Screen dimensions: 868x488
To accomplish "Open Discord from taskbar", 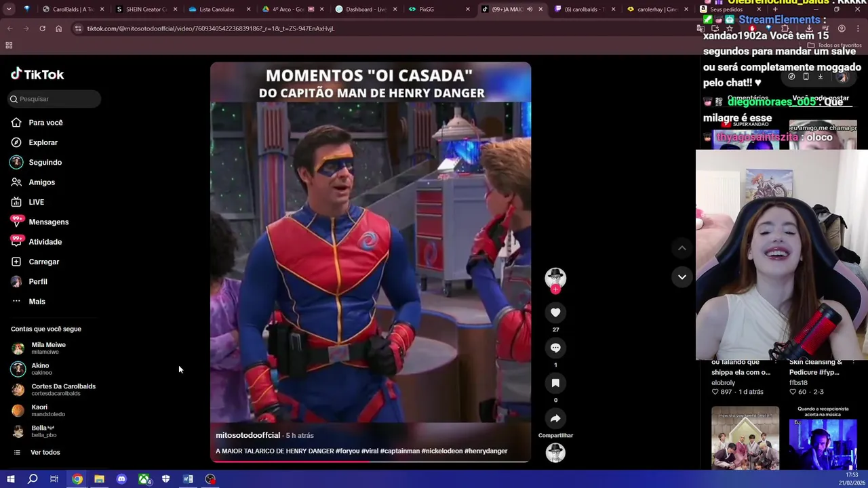I will (x=121, y=479).
